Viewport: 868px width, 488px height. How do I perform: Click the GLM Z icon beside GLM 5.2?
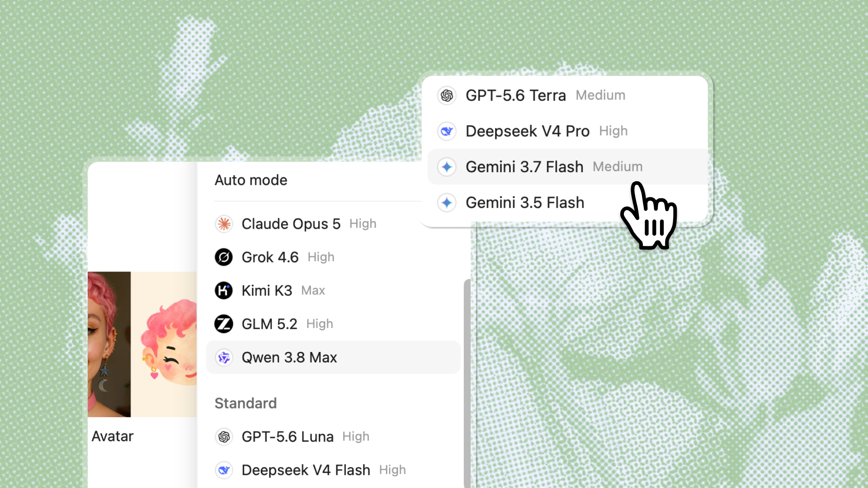pyautogui.click(x=224, y=324)
